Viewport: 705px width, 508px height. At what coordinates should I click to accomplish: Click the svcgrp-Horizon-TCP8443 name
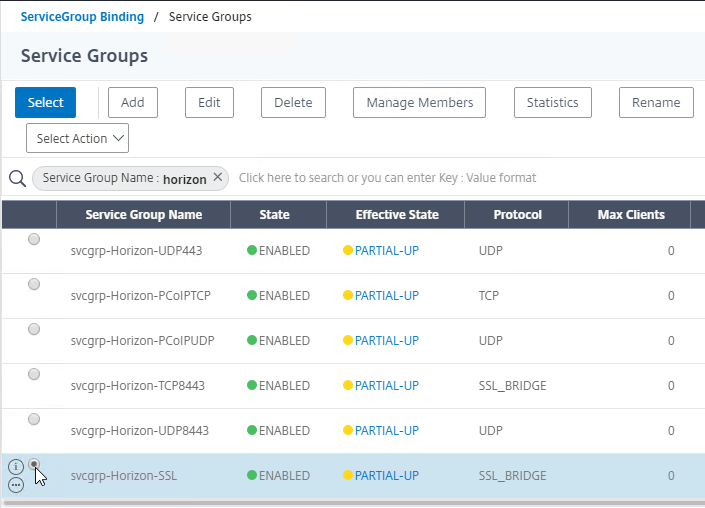pos(138,386)
